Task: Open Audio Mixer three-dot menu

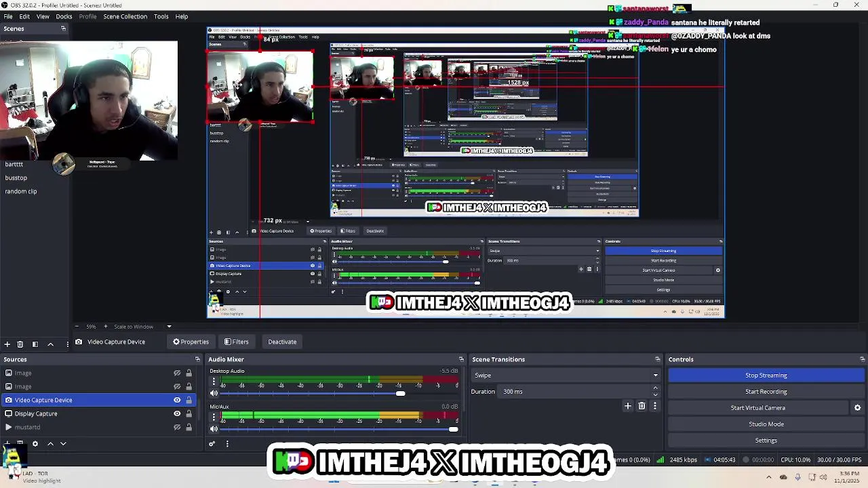Action: (x=227, y=444)
